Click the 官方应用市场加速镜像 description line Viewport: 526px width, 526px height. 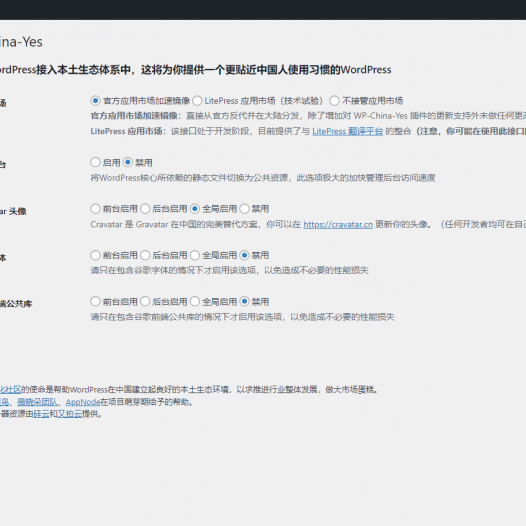coord(308,116)
